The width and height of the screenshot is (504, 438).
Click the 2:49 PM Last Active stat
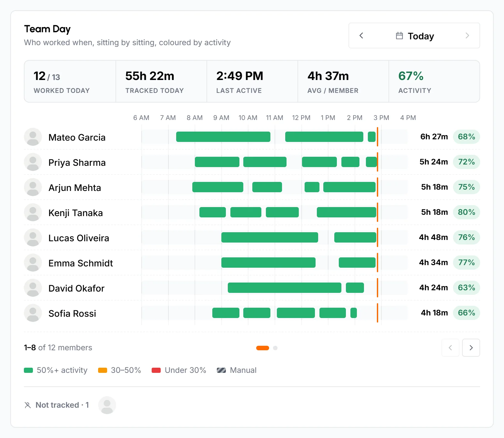point(252,81)
